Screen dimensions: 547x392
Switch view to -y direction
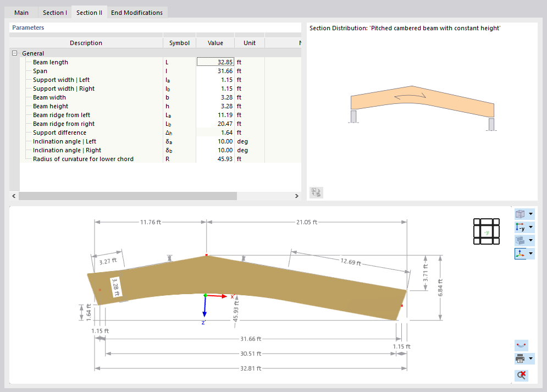coord(520,227)
